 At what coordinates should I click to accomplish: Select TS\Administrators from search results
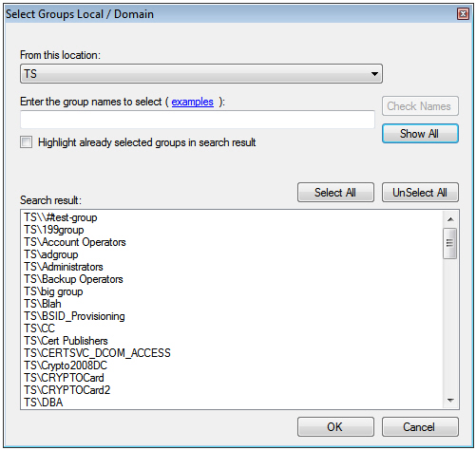coord(64,267)
